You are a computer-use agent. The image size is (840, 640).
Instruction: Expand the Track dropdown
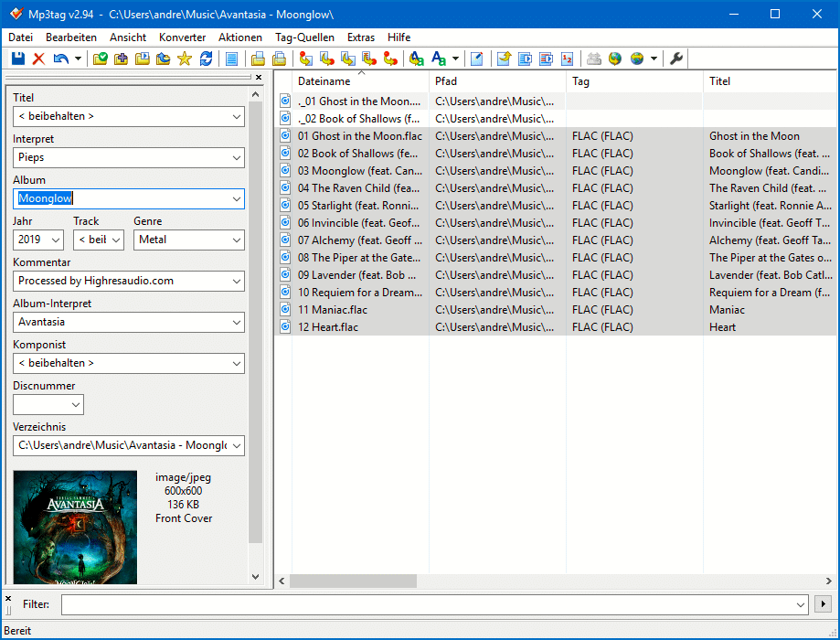[116, 240]
